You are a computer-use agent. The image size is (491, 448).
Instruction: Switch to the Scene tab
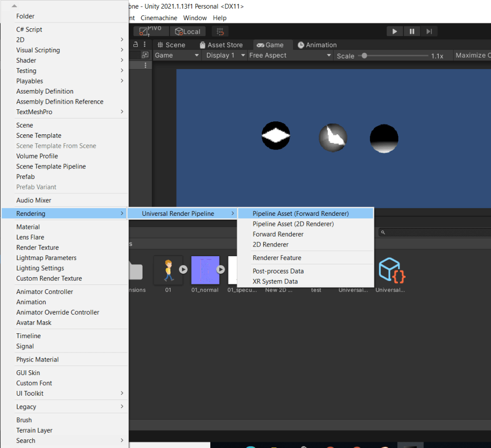171,45
